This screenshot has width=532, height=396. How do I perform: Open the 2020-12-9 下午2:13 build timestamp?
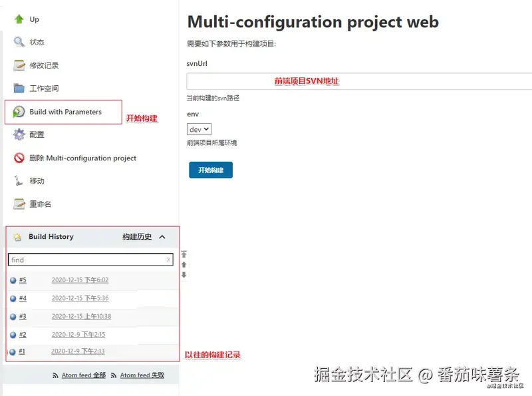78,351
